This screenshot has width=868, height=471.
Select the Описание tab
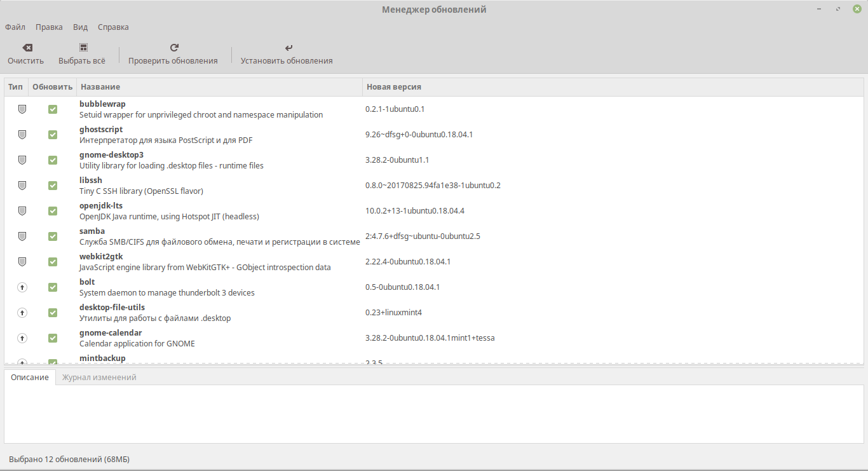(x=29, y=377)
